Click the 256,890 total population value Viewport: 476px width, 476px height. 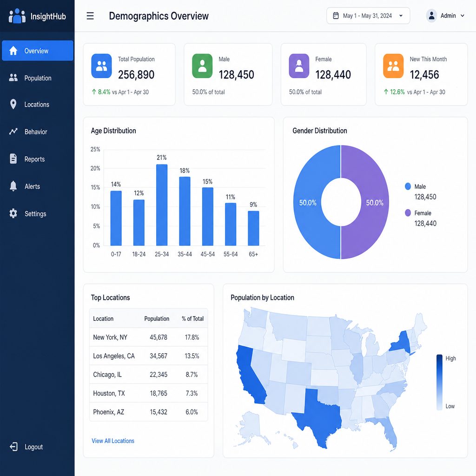[x=136, y=74]
